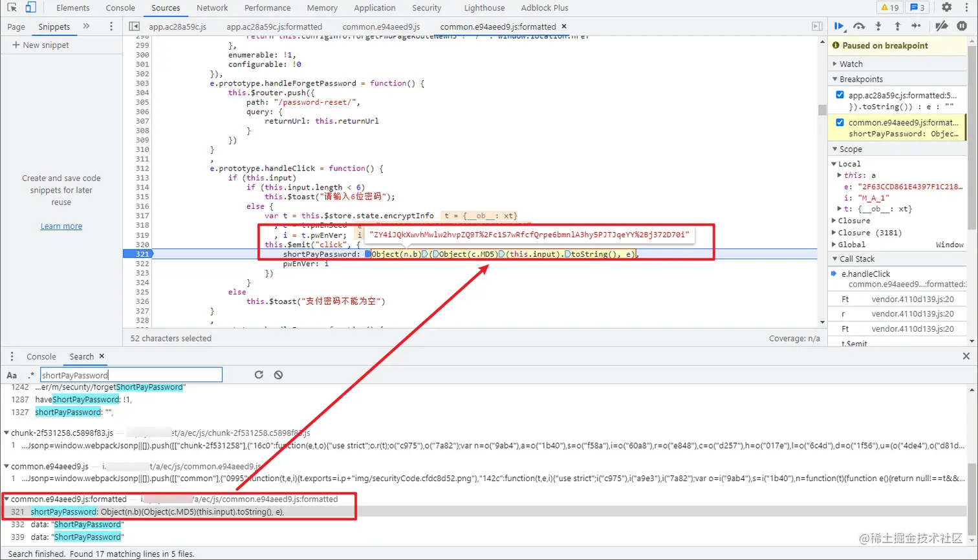Switch to the Console panel tab
978x560 pixels.
click(x=120, y=8)
